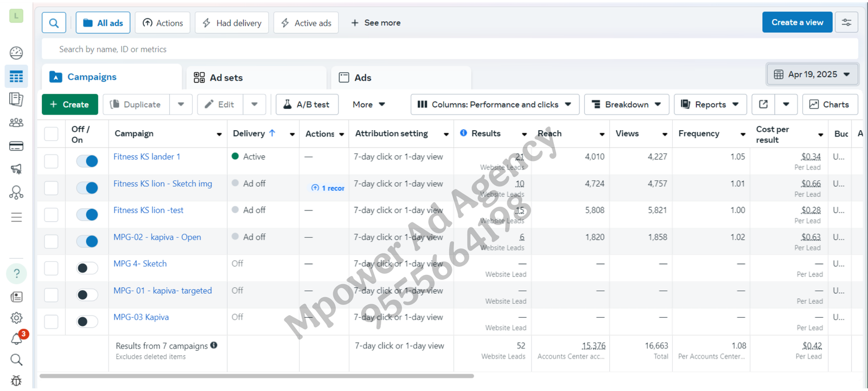This screenshot has height=391, width=868.
Task: Open the business network icon in sidebar
Action: pos(16,193)
